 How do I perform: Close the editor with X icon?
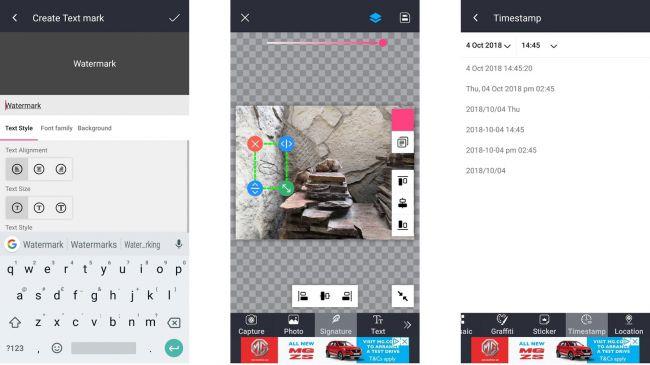pos(245,18)
